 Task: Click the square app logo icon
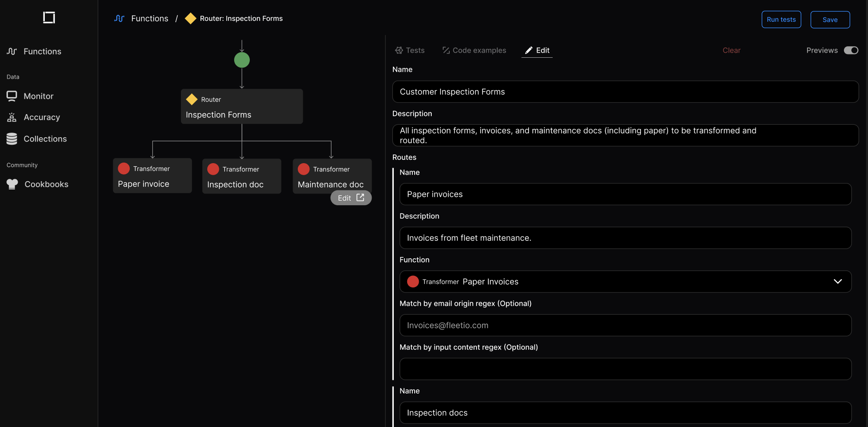(49, 18)
